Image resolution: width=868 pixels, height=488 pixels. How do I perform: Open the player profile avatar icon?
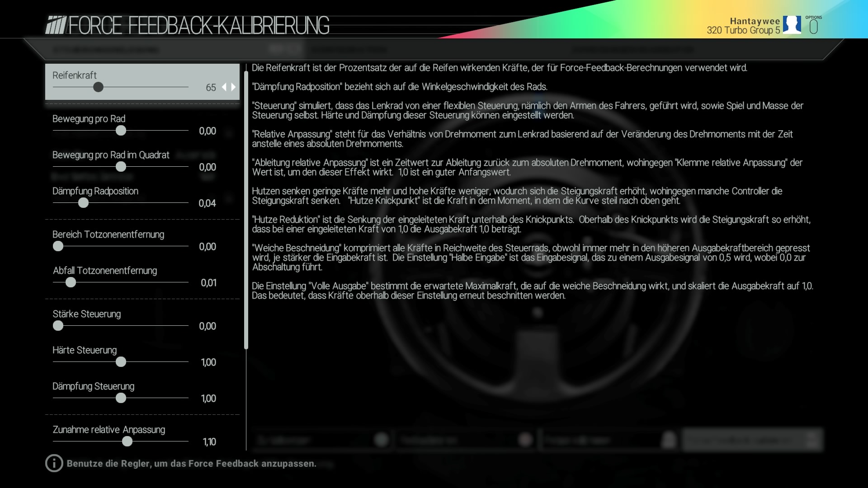(792, 25)
